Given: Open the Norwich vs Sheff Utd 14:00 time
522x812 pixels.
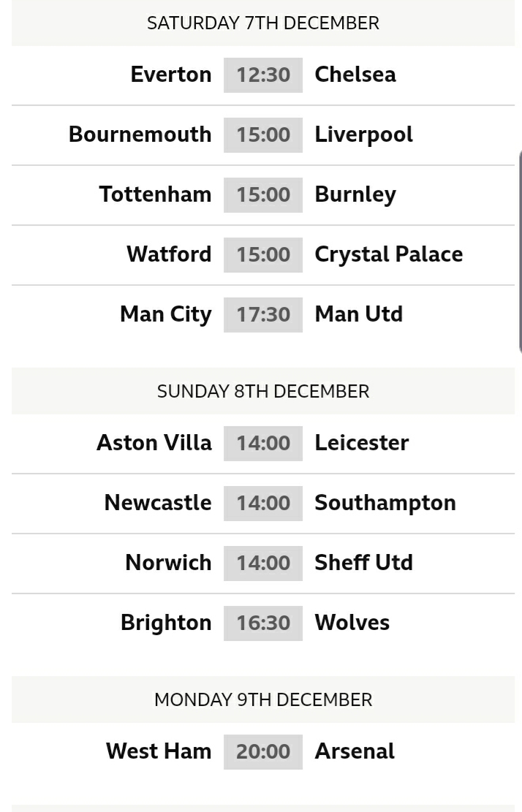Looking at the screenshot, I should pyautogui.click(x=263, y=563).
